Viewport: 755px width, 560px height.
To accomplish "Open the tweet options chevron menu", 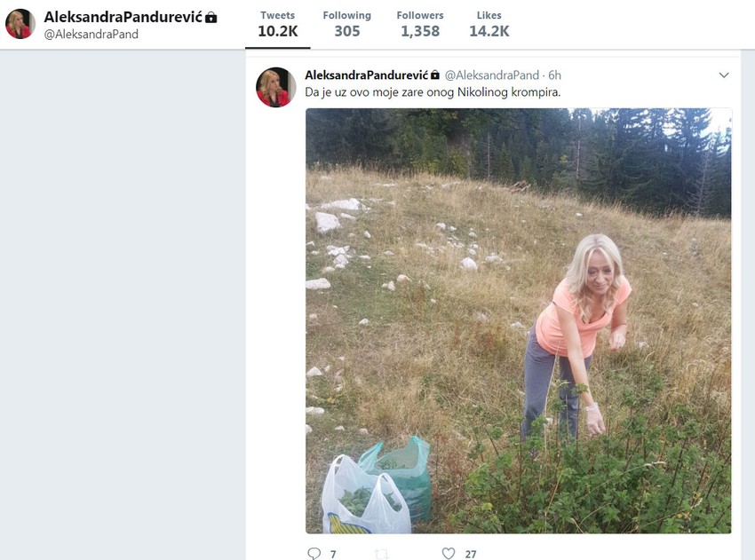I will [x=724, y=75].
